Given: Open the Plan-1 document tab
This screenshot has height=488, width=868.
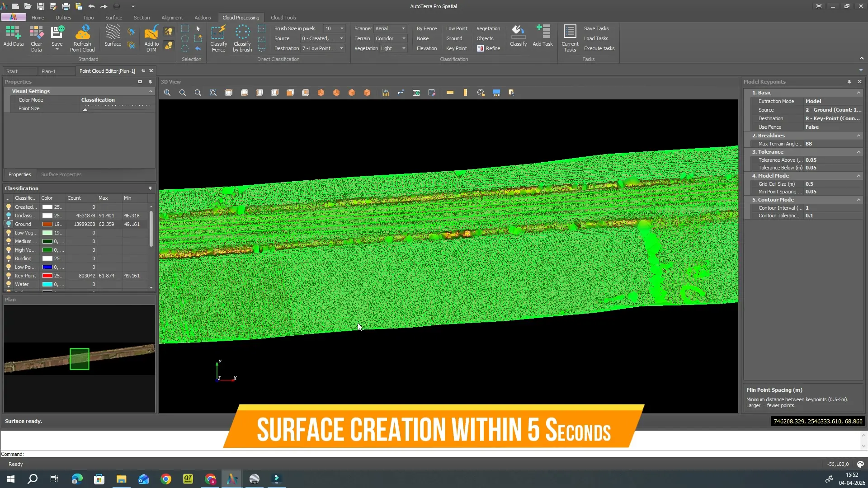Looking at the screenshot, I should point(48,71).
